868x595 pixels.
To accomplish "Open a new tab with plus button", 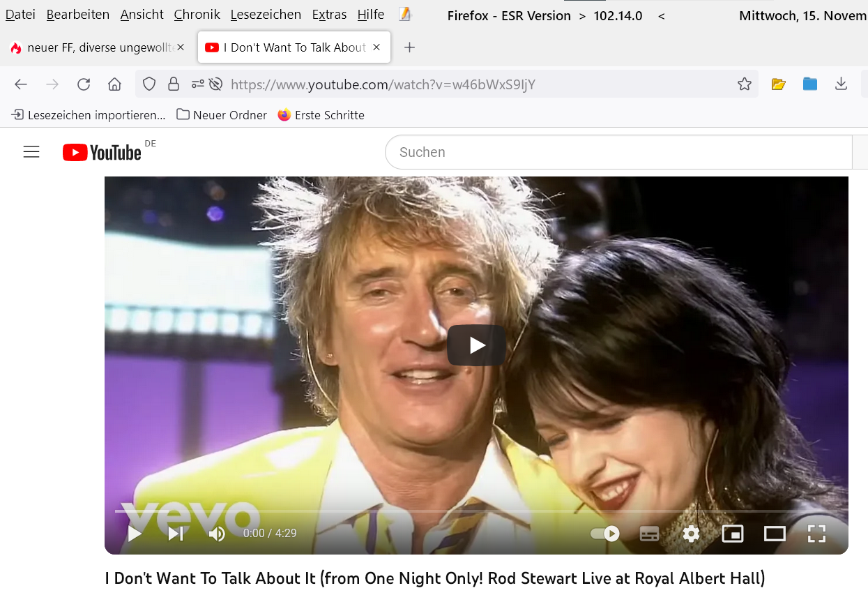I will click(x=410, y=47).
